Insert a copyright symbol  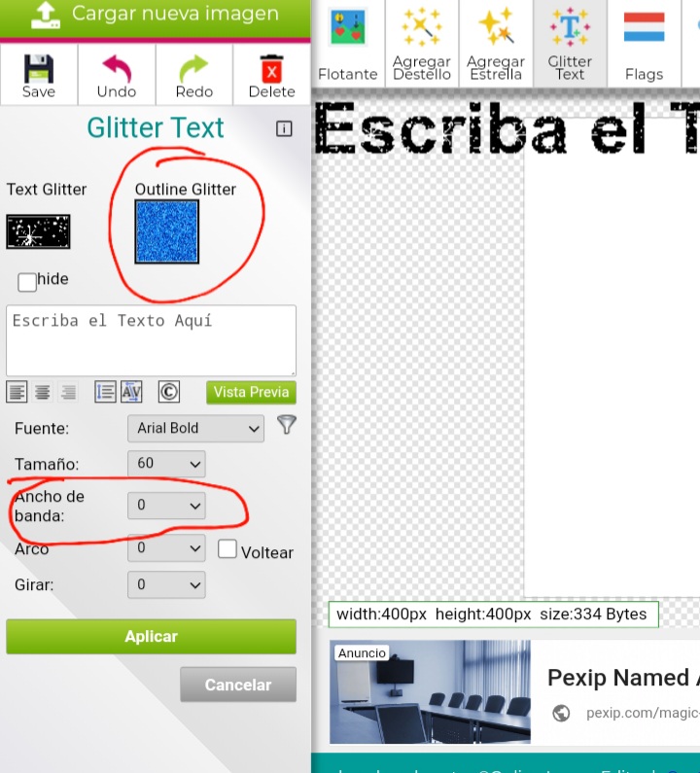168,392
